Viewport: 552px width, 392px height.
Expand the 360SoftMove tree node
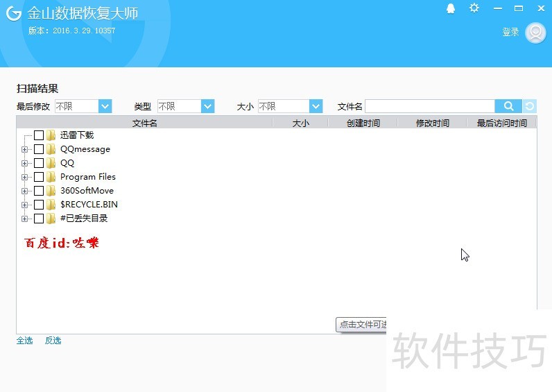coord(25,191)
